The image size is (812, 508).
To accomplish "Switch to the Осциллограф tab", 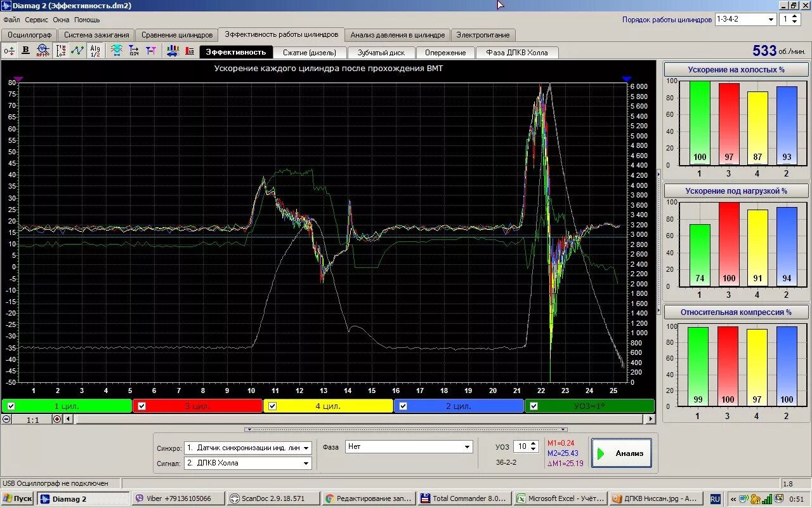I will coord(29,35).
